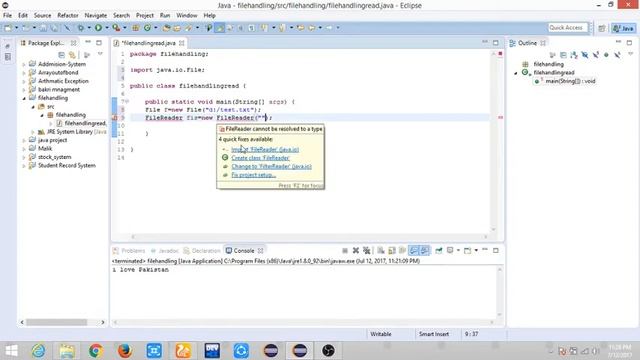Open the Project menu

pos(145,16)
